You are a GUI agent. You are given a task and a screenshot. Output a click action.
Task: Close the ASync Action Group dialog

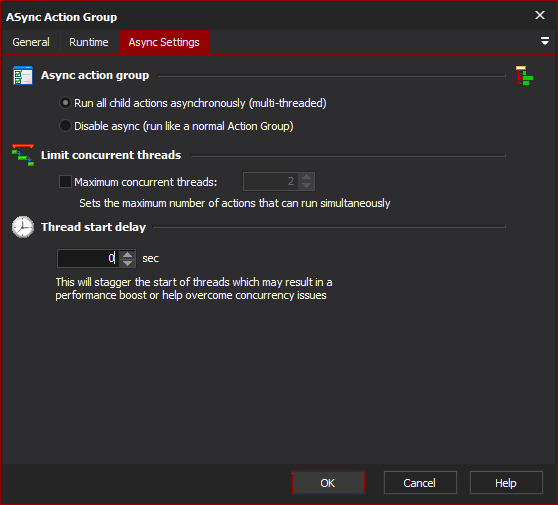click(540, 15)
